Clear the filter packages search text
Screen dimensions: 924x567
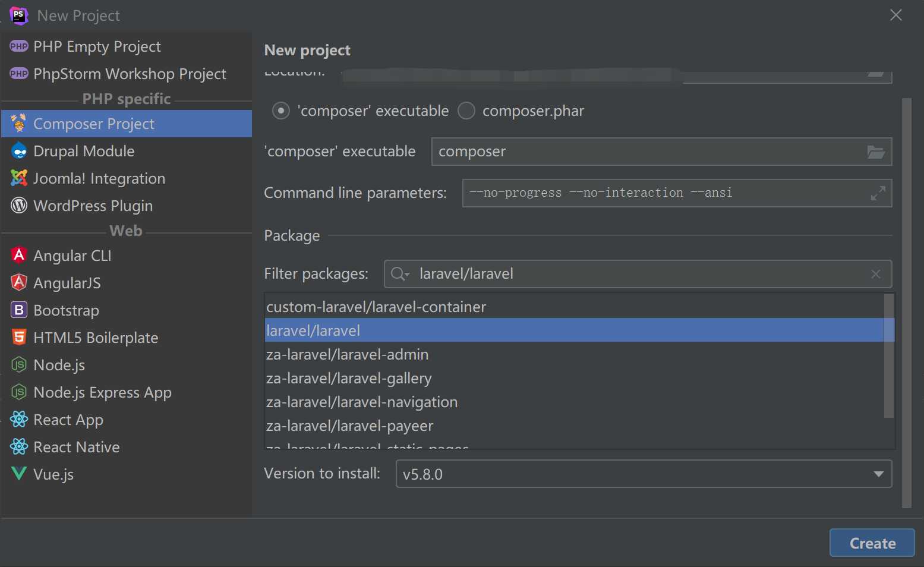875,274
